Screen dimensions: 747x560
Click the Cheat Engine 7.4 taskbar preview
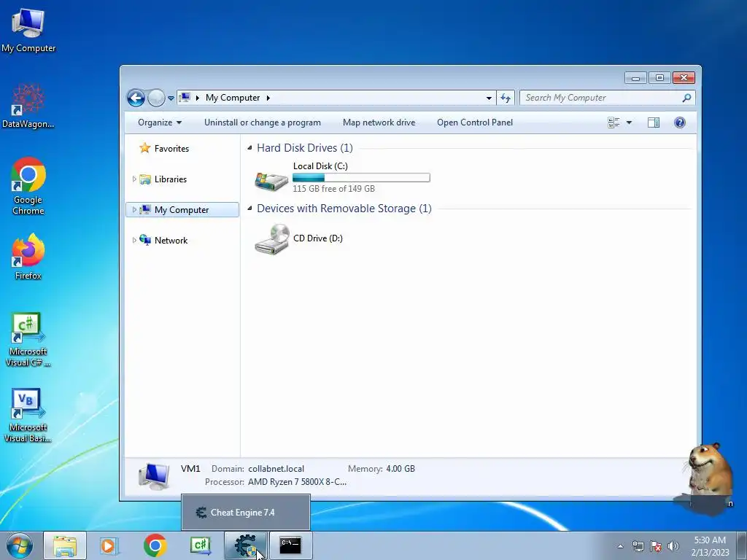click(246, 513)
